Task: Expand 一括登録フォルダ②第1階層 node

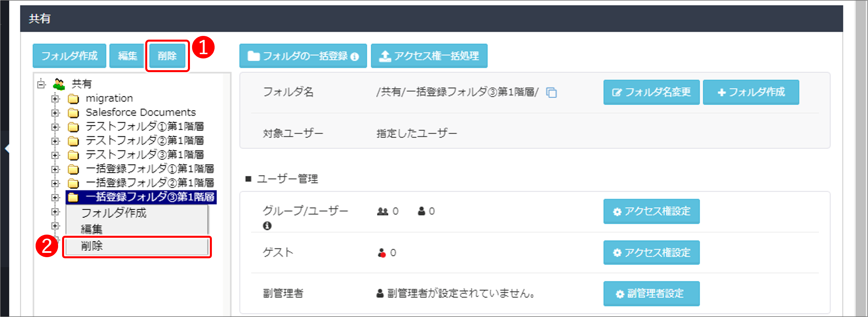Action: (55, 184)
